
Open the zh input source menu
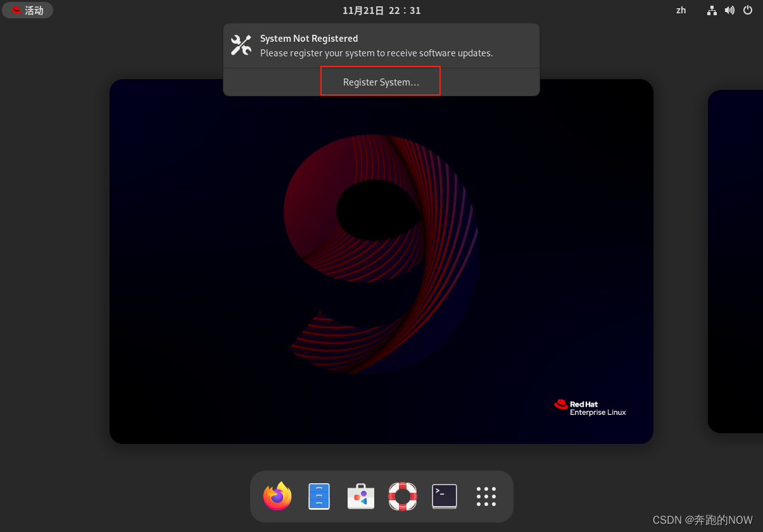(x=681, y=10)
